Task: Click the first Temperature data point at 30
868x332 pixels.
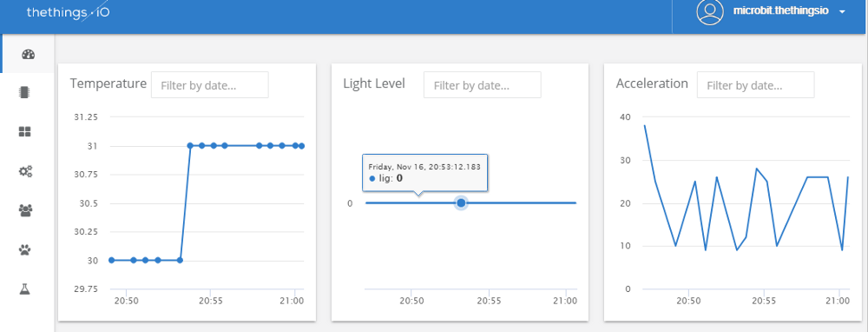Action: coord(111,260)
